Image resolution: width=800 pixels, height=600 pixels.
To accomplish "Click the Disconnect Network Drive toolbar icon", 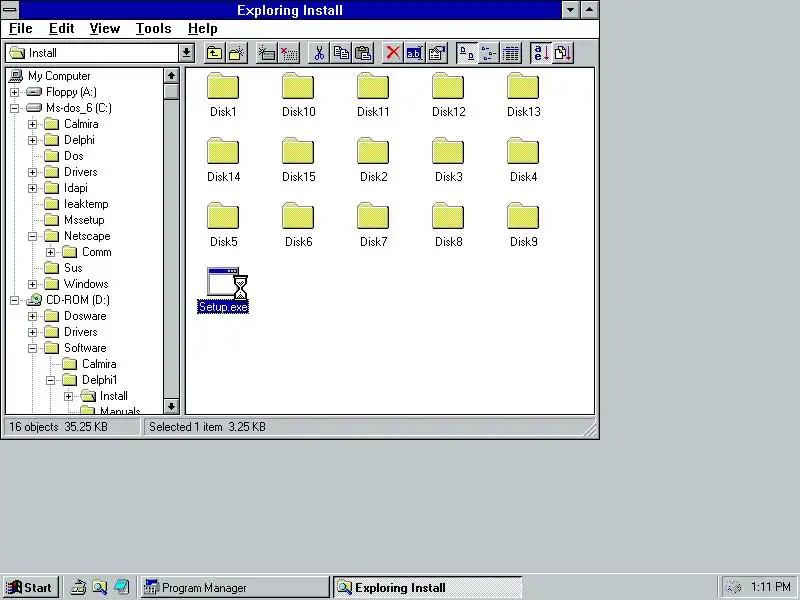I will coord(289,53).
